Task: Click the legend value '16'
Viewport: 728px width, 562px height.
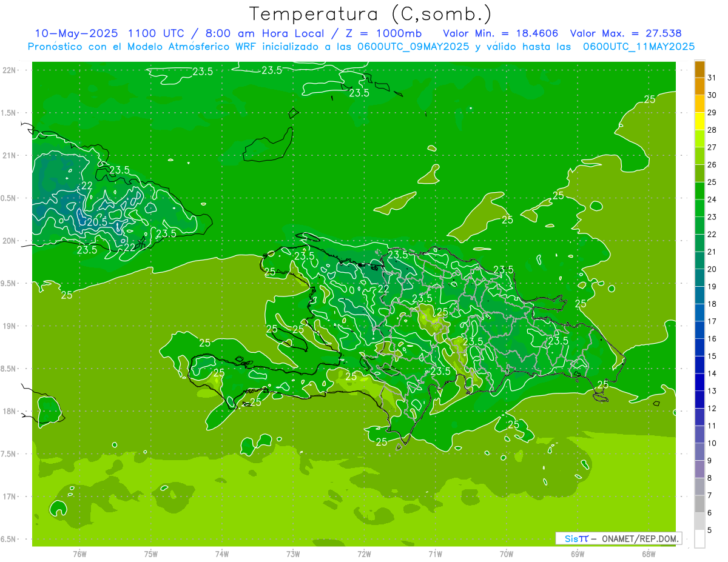Action: pos(712,339)
